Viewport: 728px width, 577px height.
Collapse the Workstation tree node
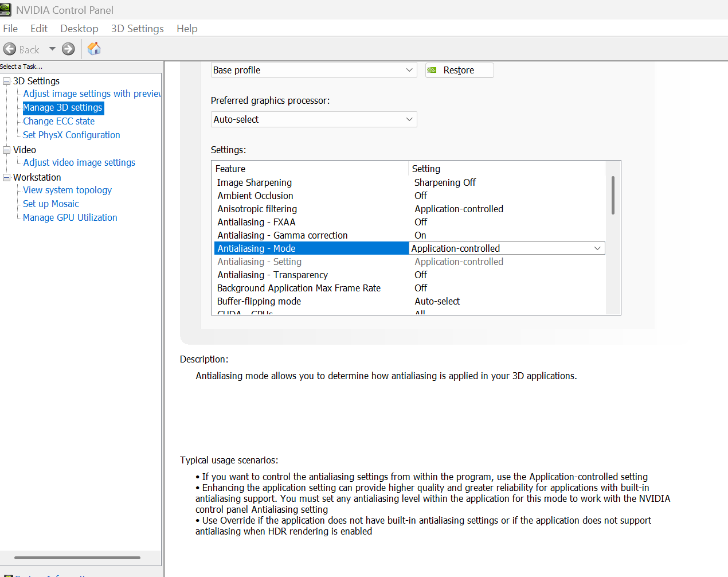[x=7, y=178]
